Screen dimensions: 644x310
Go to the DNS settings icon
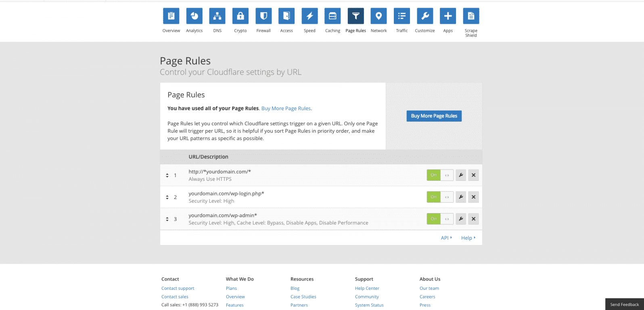click(217, 16)
